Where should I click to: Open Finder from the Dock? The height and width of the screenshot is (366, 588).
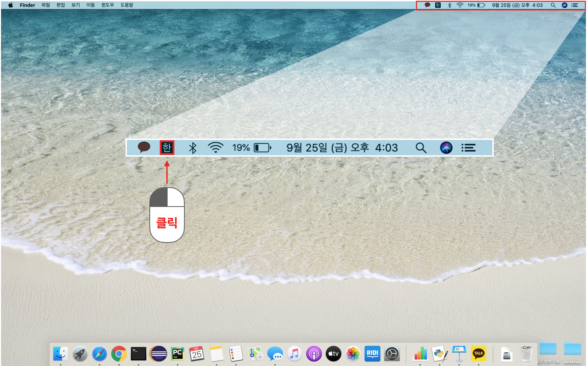point(60,354)
